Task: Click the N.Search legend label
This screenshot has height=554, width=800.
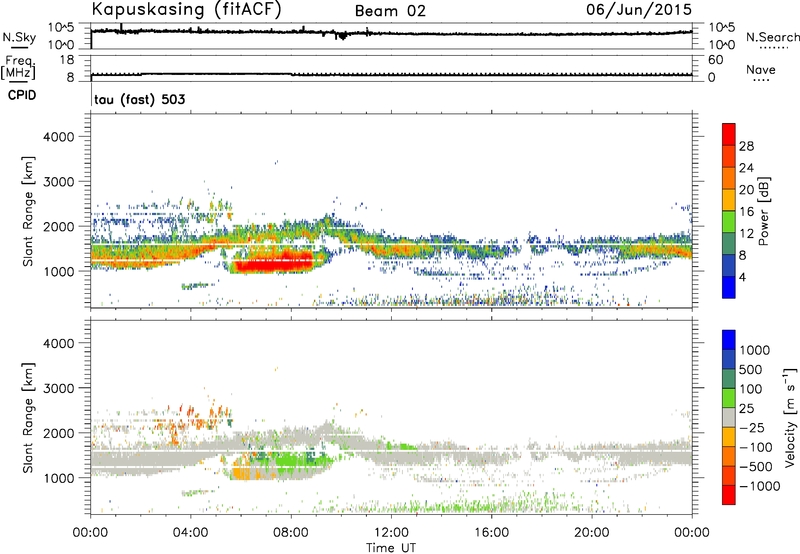Action: click(x=772, y=37)
